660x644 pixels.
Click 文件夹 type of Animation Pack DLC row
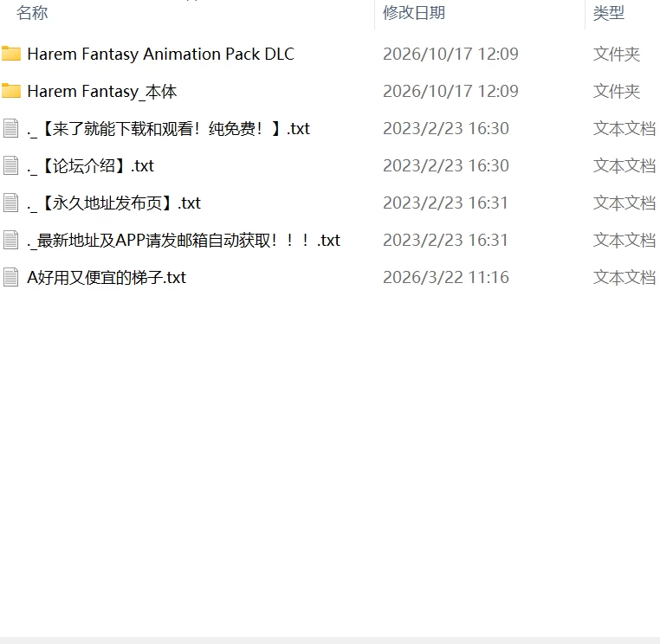click(617, 54)
